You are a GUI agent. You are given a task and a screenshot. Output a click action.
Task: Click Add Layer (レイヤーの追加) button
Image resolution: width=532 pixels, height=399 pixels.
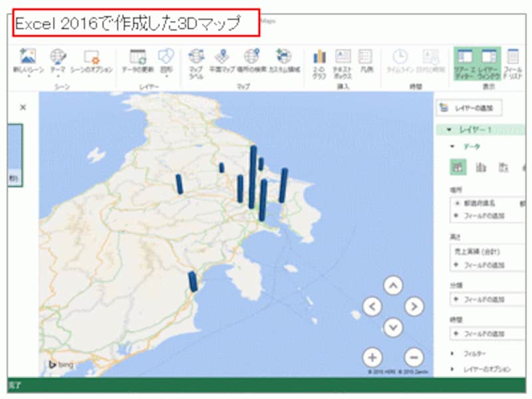pos(469,108)
